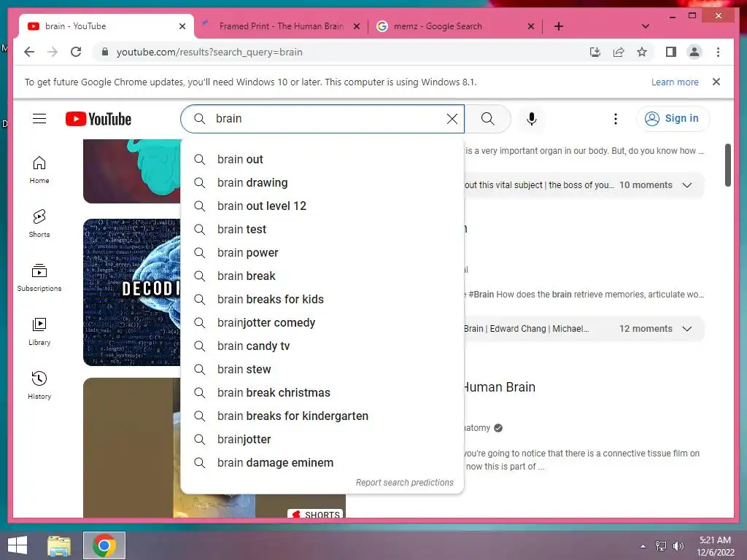747x560 pixels.
Task: View site info via the padlock icon
Action: tap(105, 52)
